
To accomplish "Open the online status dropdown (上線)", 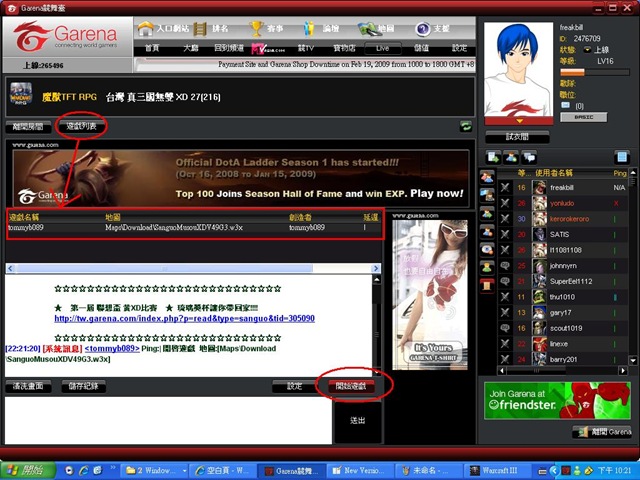I will click(x=587, y=50).
